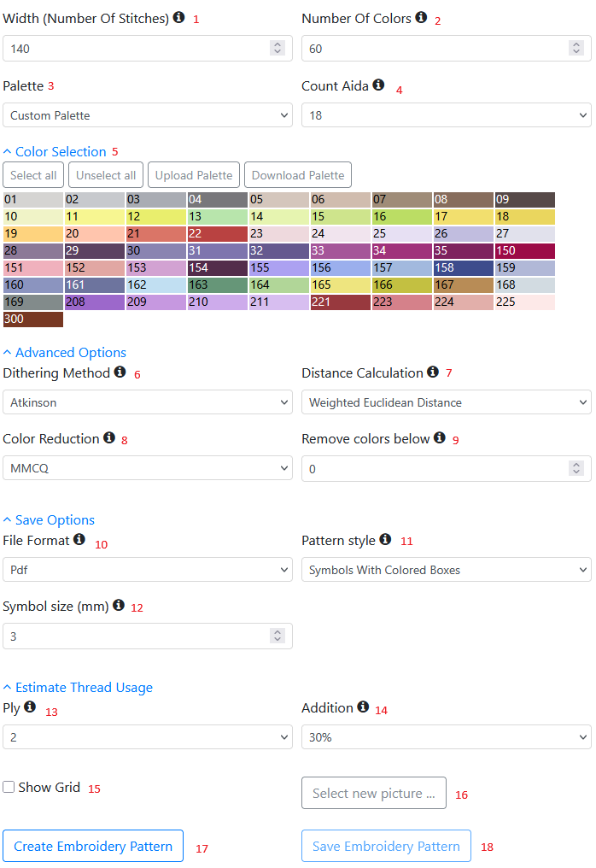The height and width of the screenshot is (868, 596).
Task: Open the Dithering Method dropdown set to Atkinson
Action: click(148, 402)
